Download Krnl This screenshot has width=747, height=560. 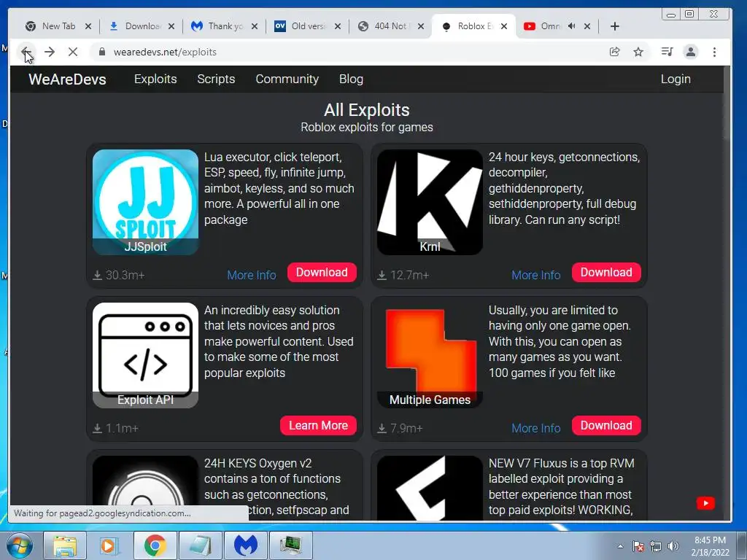point(606,273)
